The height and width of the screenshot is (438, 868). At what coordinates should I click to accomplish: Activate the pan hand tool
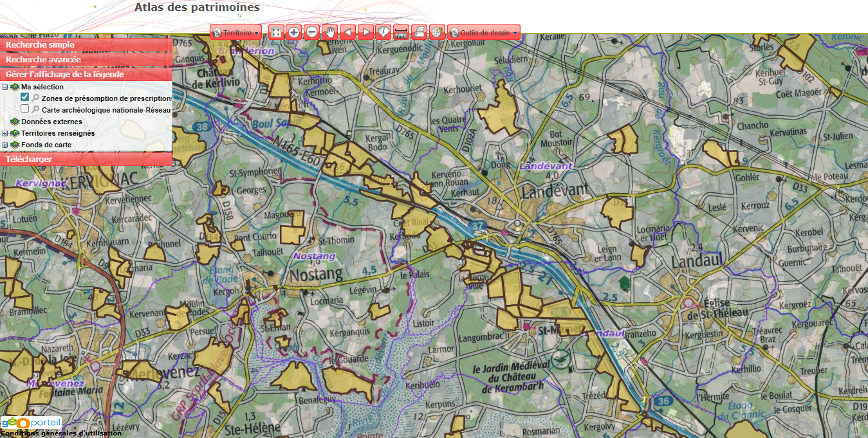click(x=329, y=32)
